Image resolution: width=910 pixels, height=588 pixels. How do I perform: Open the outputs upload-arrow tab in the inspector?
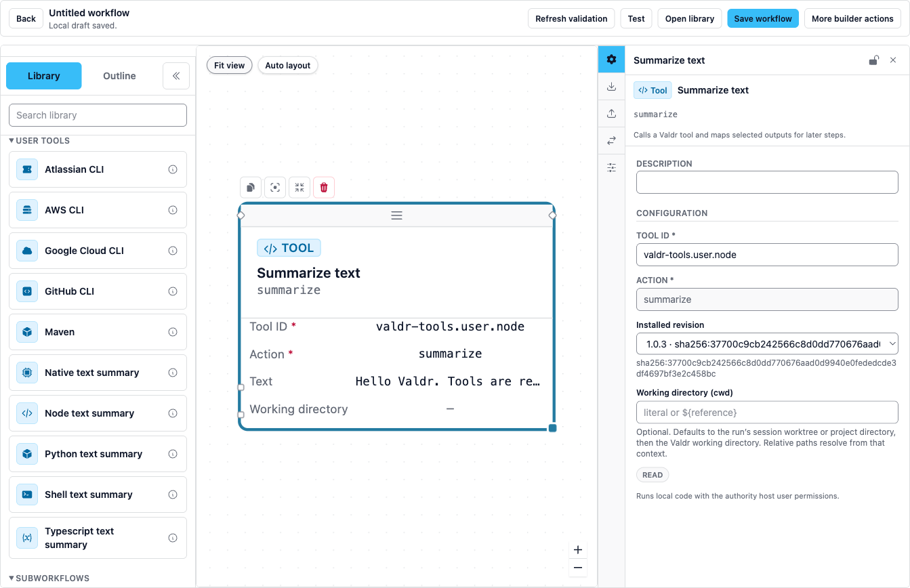611,114
